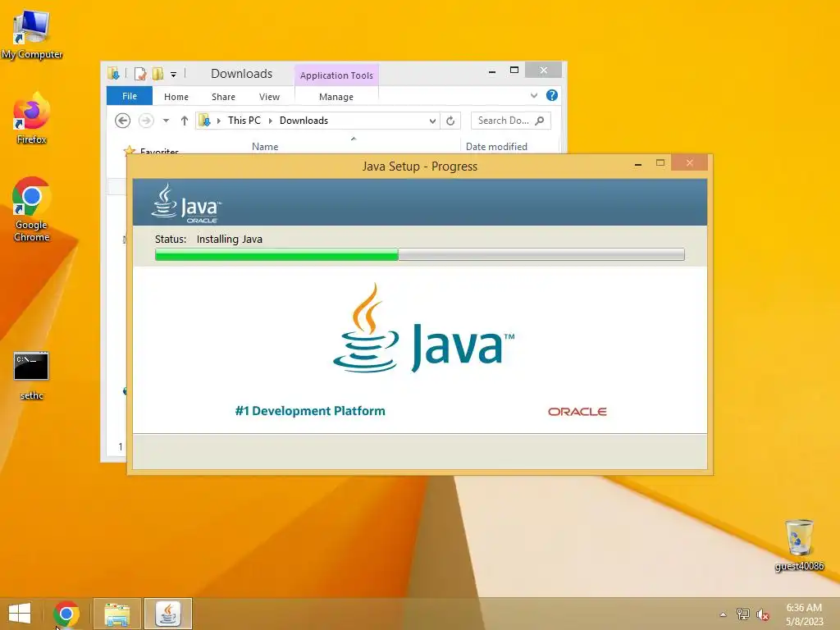Show hidden system tray icons

pyautogui.click(x=723, y=614)
